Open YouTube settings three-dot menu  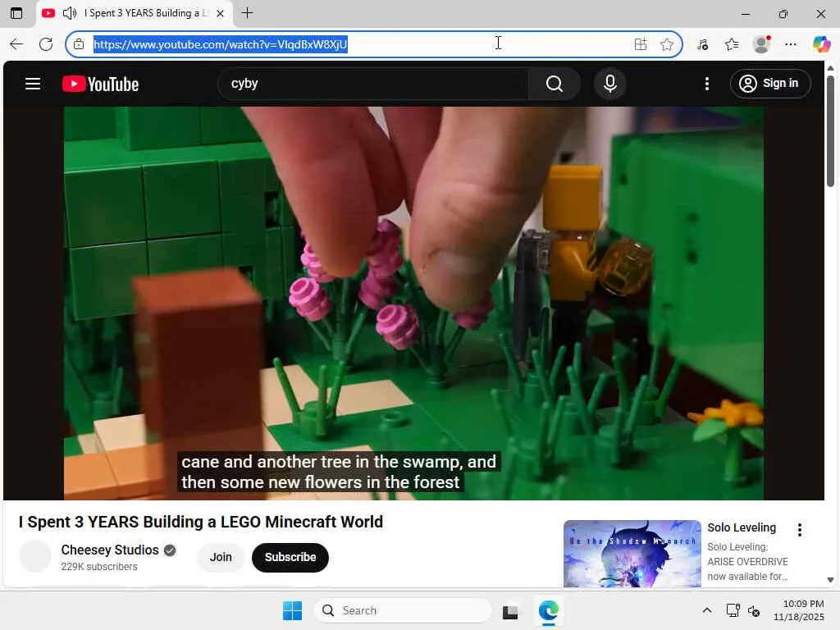tap(707, 84)
